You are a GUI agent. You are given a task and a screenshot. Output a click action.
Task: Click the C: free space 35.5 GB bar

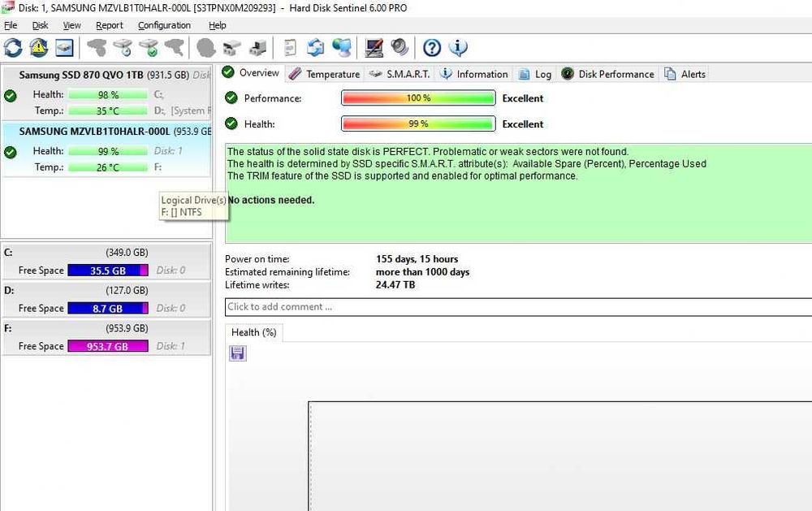coord(108,270)
